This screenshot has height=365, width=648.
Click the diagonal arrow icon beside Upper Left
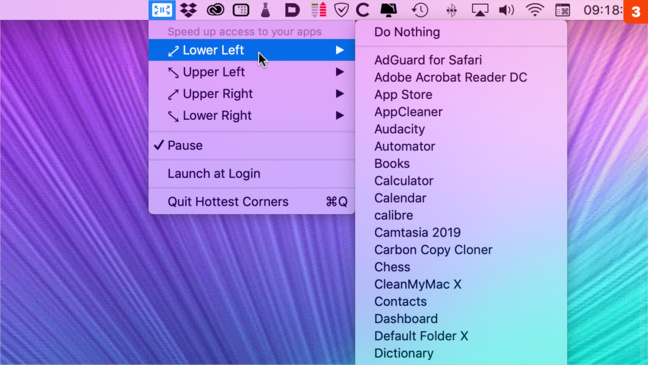[173, 73]
